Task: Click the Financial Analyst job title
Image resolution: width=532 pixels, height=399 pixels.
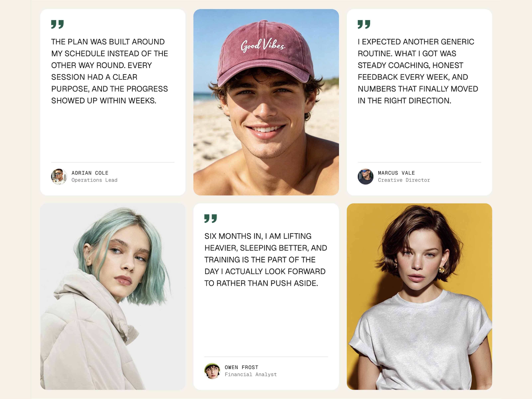Action: click(x=251, y=374)
